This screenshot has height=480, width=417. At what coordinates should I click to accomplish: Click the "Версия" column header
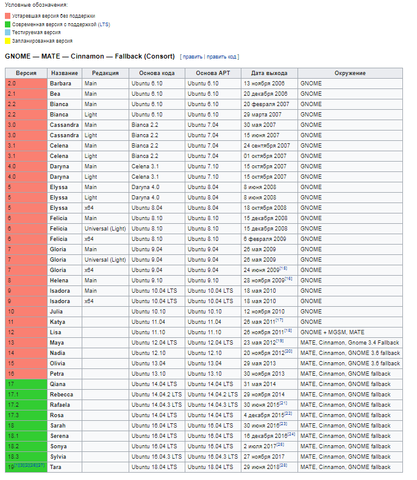(x=26, y=73)
